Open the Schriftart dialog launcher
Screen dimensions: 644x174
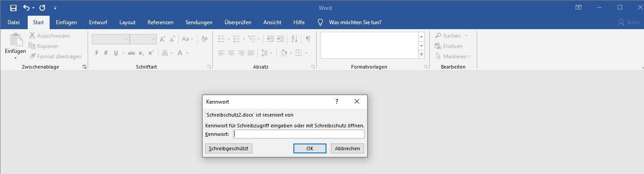pos(209,67)
